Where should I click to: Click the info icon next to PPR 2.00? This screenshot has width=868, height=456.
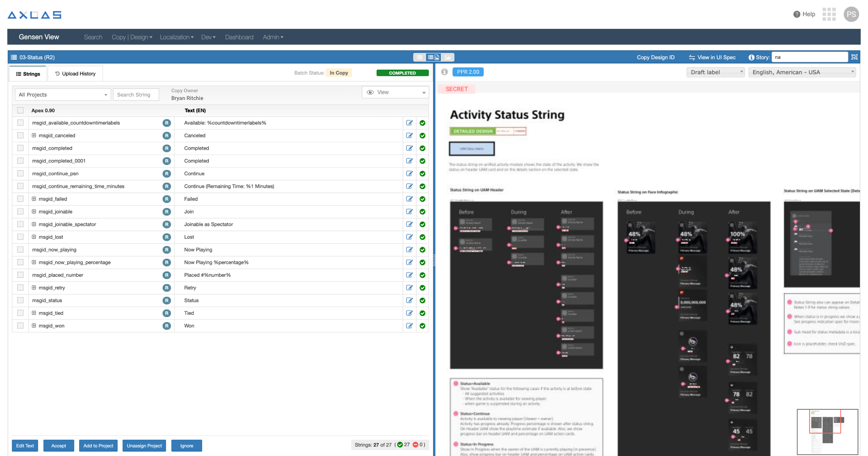(444, 72)
